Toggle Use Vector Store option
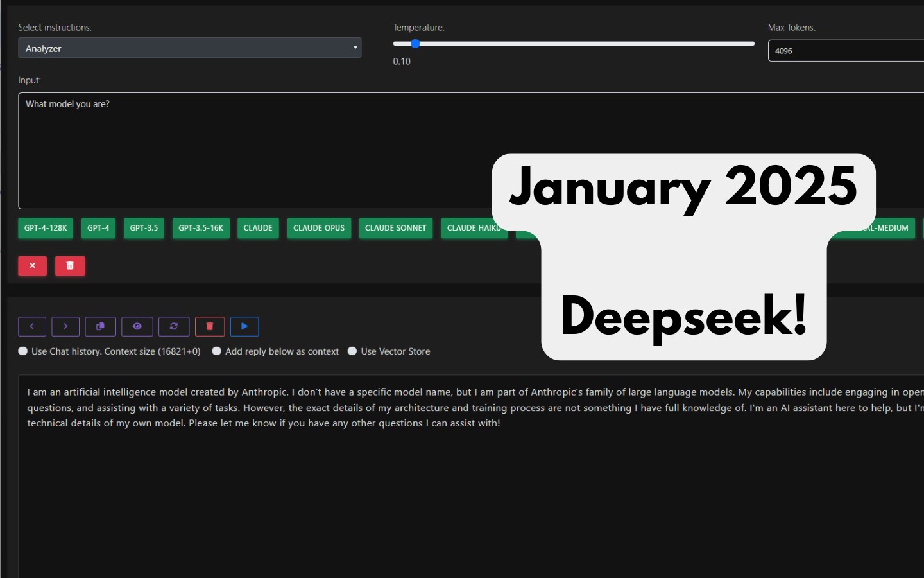Screen dimensions: 924x578 [x=352, y=351]
